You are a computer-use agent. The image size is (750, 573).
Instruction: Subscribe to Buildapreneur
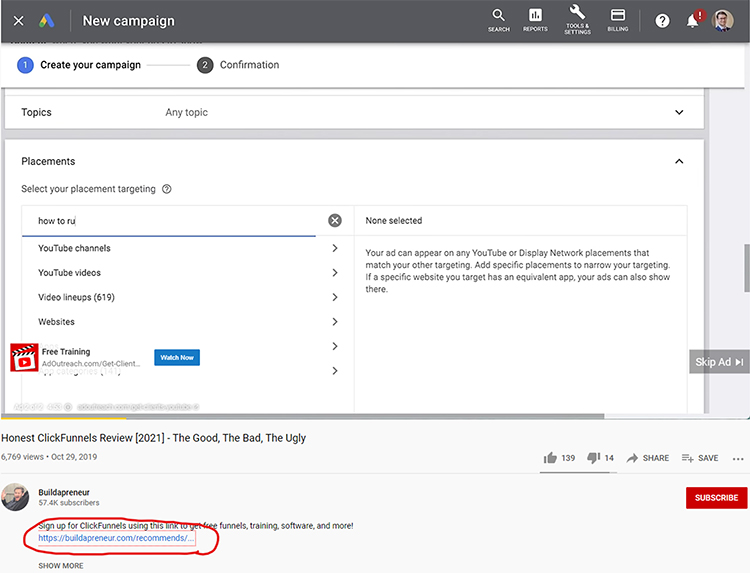pyautogui.click(x=716, y=497)
